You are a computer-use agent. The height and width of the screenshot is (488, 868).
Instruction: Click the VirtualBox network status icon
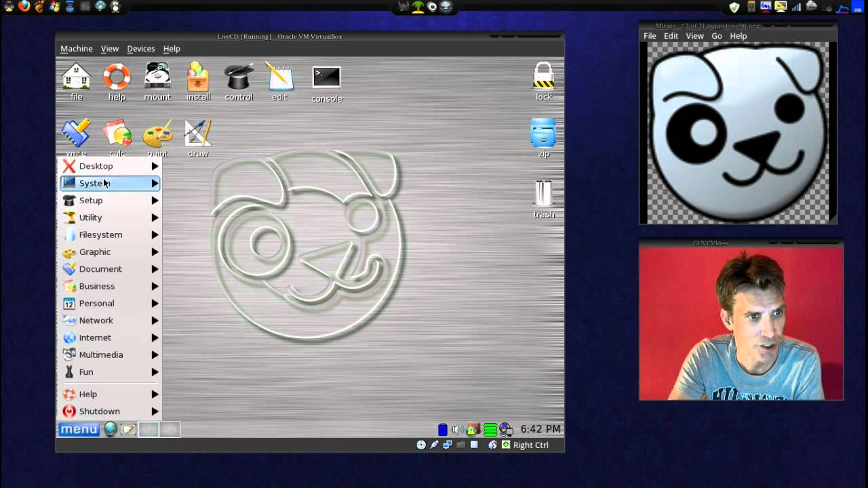click(448, 445)
